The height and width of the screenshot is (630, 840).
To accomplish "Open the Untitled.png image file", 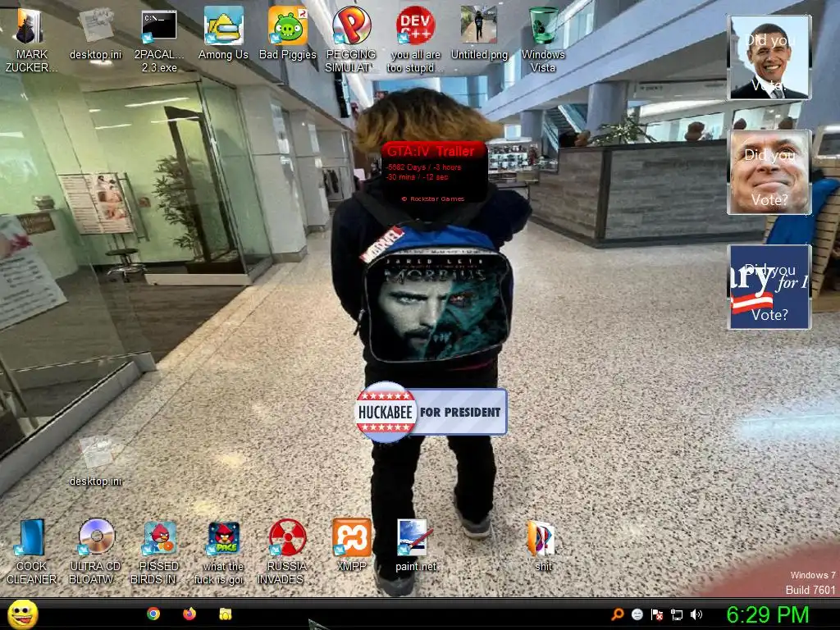I will pos(479,25).
